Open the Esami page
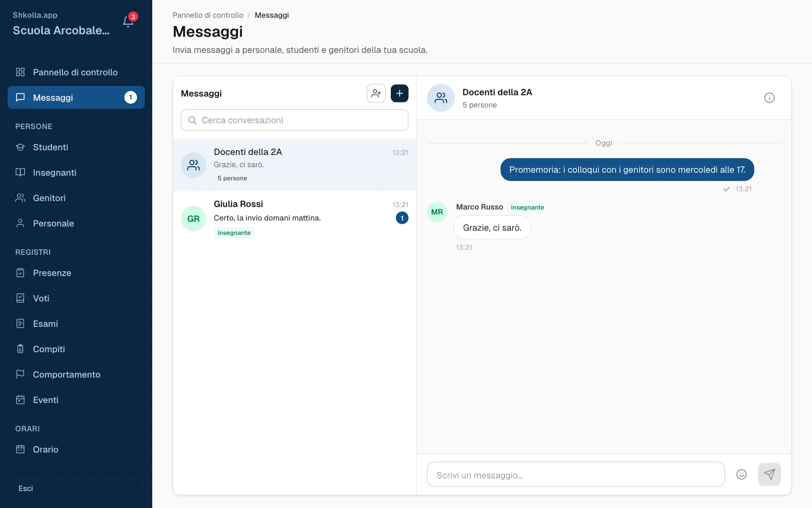This screenshot has width=812, height=508. (76, 324)
